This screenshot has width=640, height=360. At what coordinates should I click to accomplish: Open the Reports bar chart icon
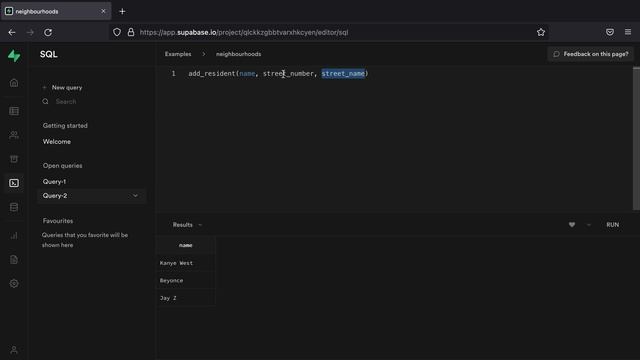14,236
